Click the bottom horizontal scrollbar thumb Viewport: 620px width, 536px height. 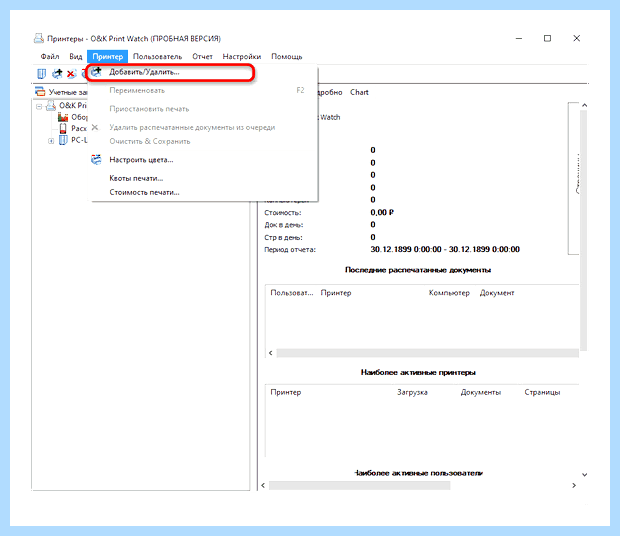tap(359, 485)
